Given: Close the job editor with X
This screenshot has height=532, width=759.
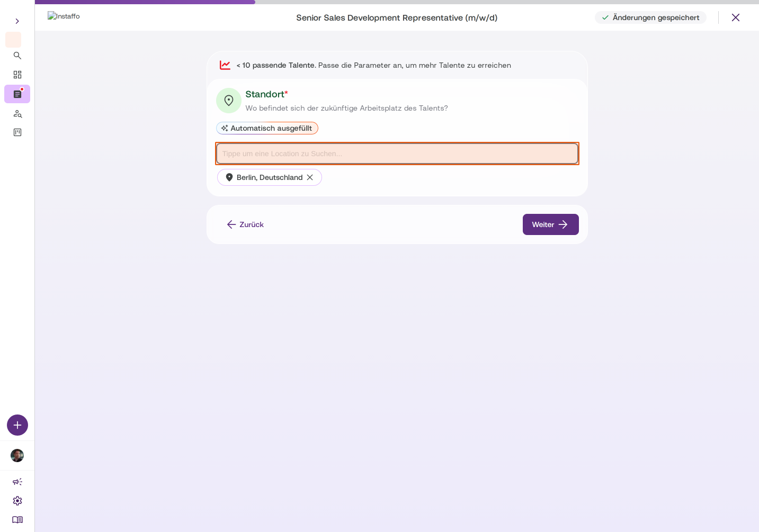Looking at the screenshot, I should [736, 17].
